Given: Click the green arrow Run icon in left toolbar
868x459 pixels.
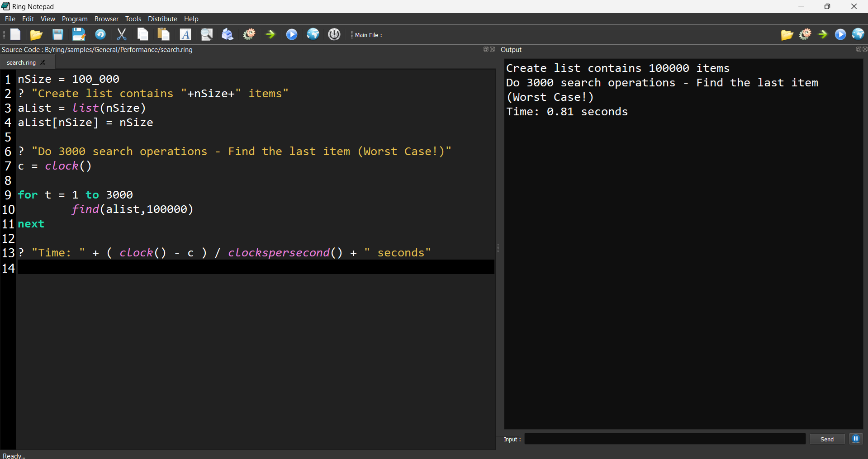Looking at the screenshot, I should click(x=270, y=34).
